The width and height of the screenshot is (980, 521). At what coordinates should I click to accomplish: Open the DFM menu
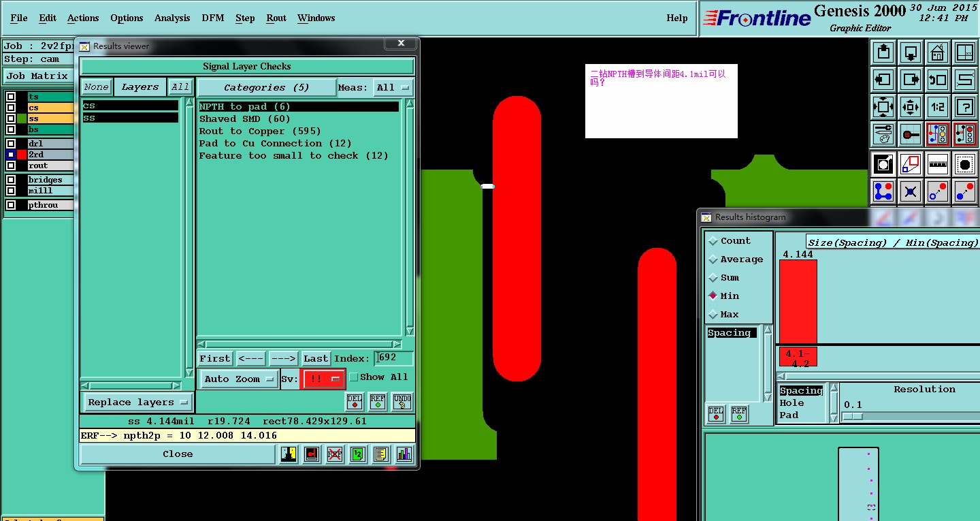[x=213, y=18]
